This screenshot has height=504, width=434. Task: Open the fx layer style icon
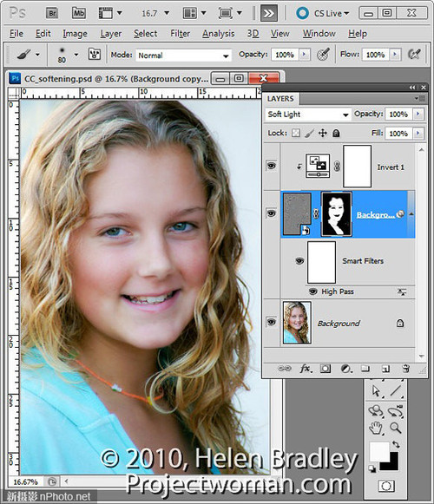306,369
